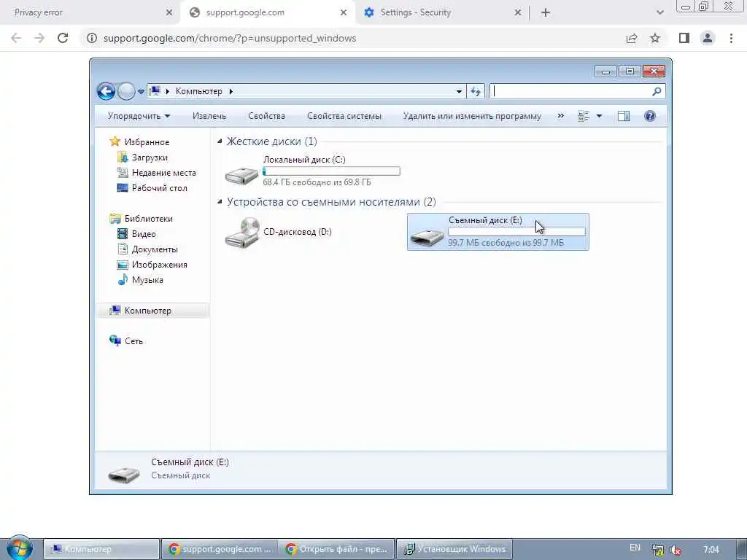The image size is (747, 560).
Task: Click the Компьютер breadcrumb in address bar
Action: pos(198,91)
